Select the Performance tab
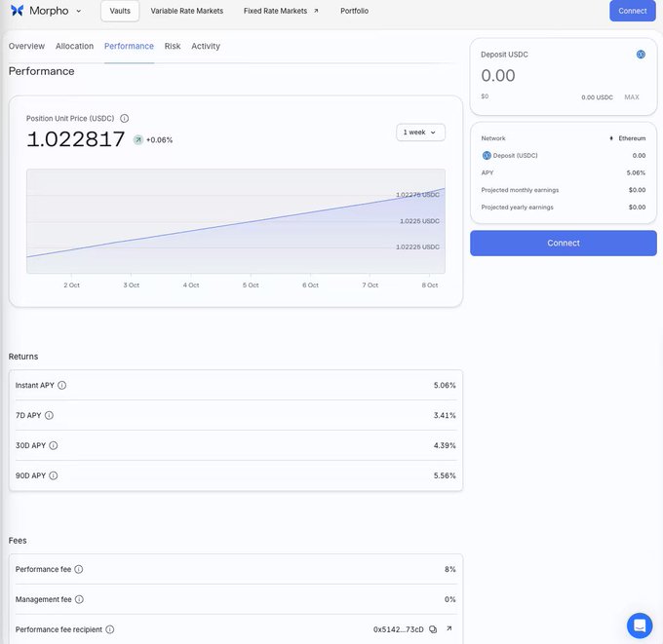663x644 pixels. (129, 46)
